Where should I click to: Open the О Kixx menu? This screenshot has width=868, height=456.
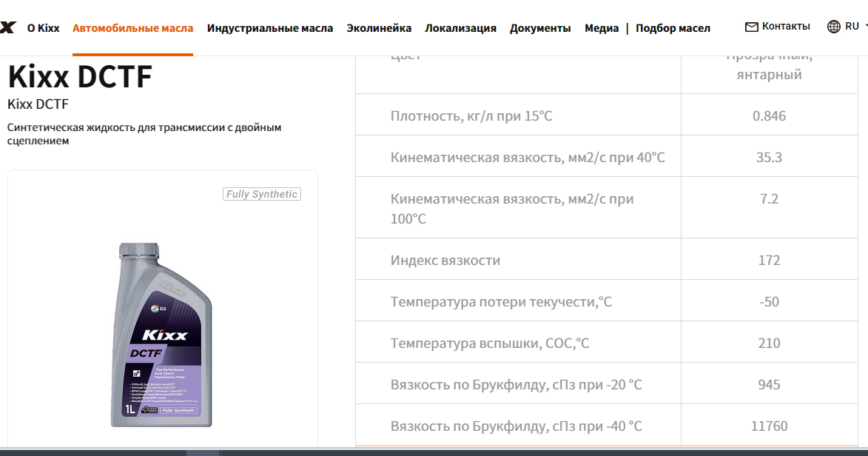point(43,27)
